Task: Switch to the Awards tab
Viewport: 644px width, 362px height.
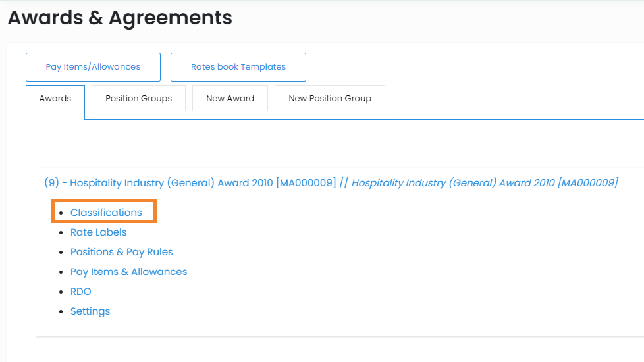Action: pos(55,99)
